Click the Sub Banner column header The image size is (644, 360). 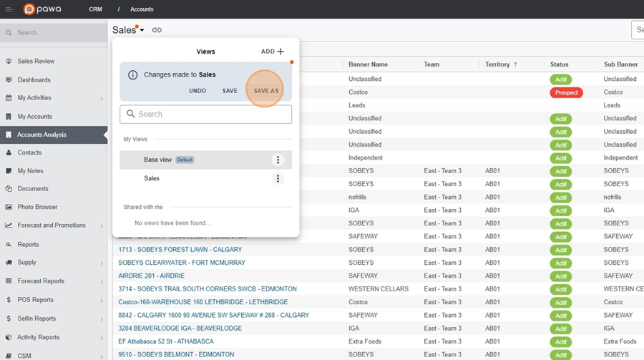pyautogui.click(x=620, y=64)
